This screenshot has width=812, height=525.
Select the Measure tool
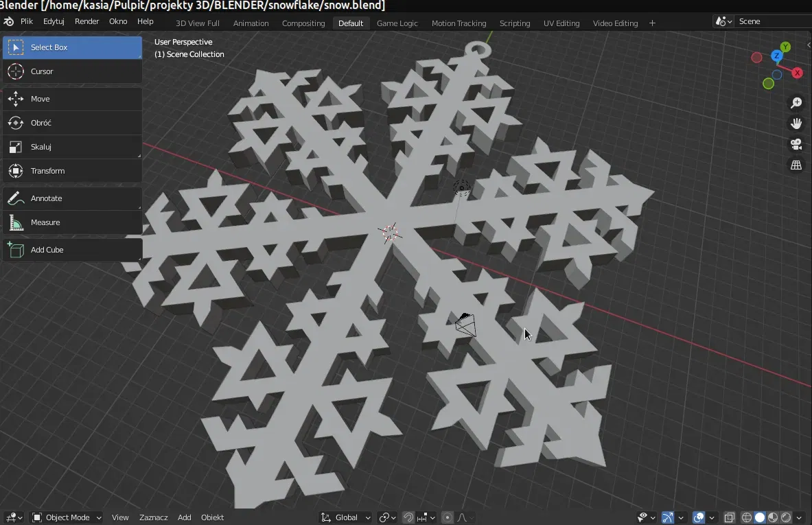[72, 222]
